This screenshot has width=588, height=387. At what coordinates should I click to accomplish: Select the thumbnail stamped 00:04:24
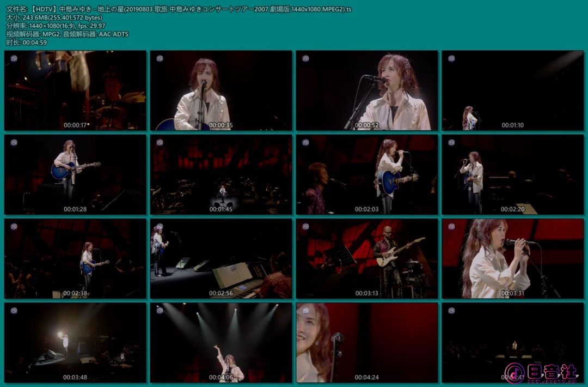(367, 343)
